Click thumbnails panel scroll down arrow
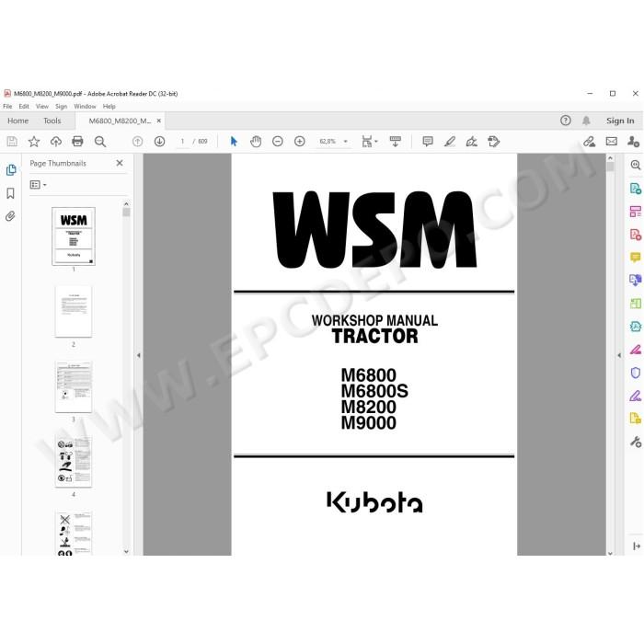Screen dimensions: 644x644 126,551
